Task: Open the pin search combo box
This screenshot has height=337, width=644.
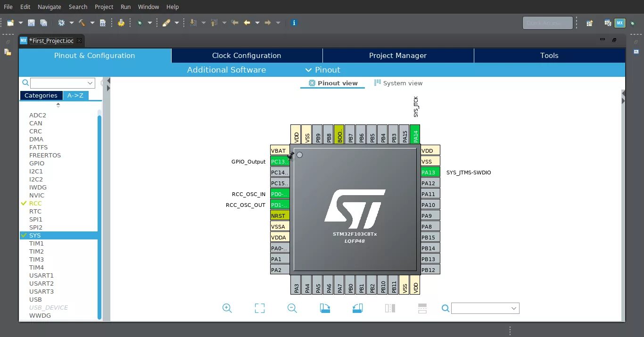Action: 485,308
